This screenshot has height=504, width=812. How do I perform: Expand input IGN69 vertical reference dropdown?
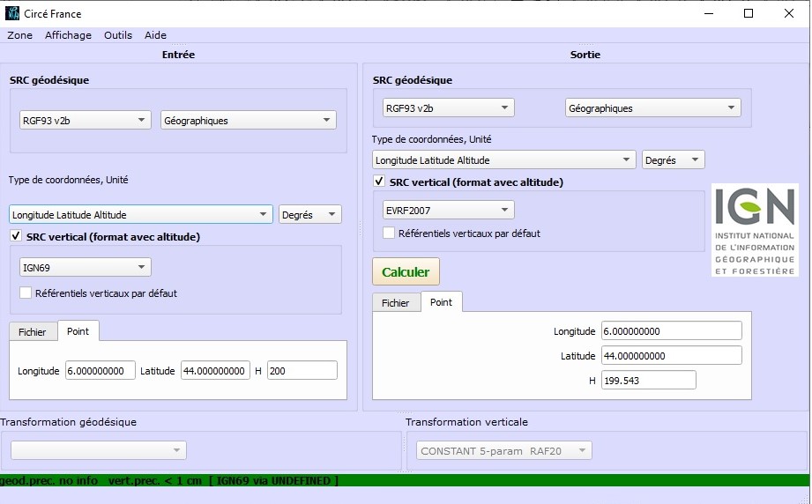[x=86, y=267]
